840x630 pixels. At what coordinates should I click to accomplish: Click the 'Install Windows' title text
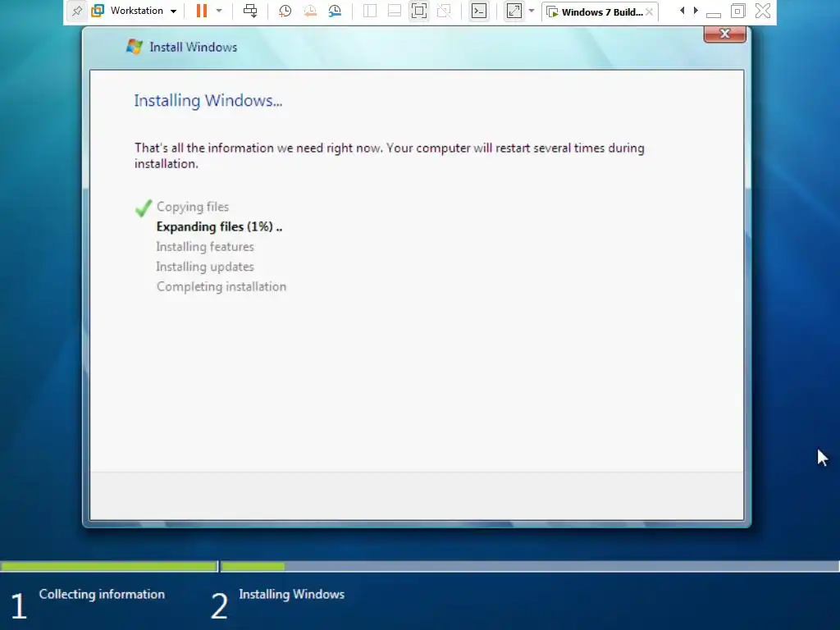[194, 47]
